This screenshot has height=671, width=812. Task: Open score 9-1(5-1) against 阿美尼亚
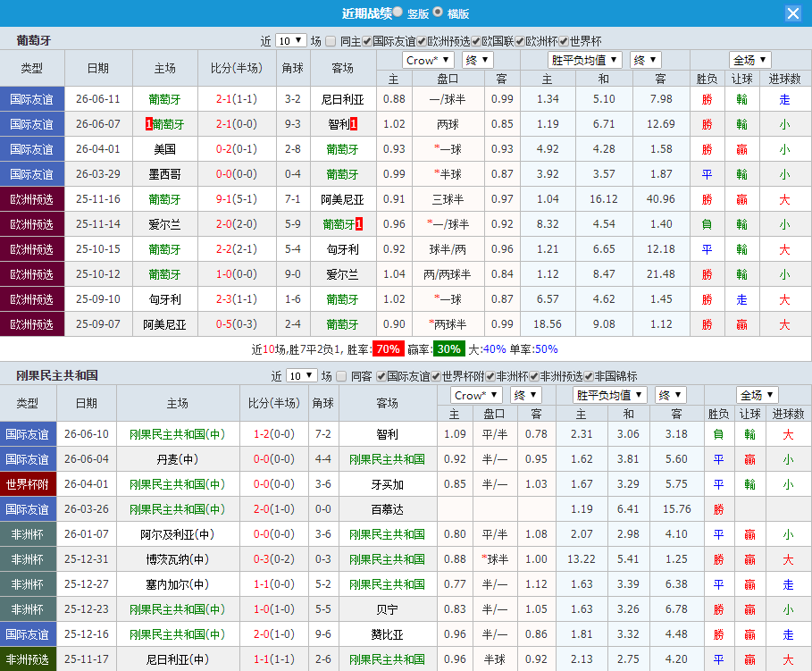(236, 199)
